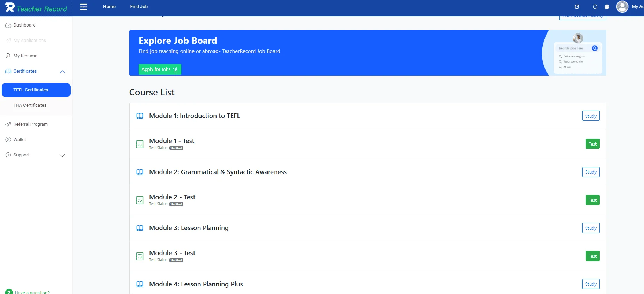Click Study for Module 4 Lesson Planning Plus

[x=591, y=284]
